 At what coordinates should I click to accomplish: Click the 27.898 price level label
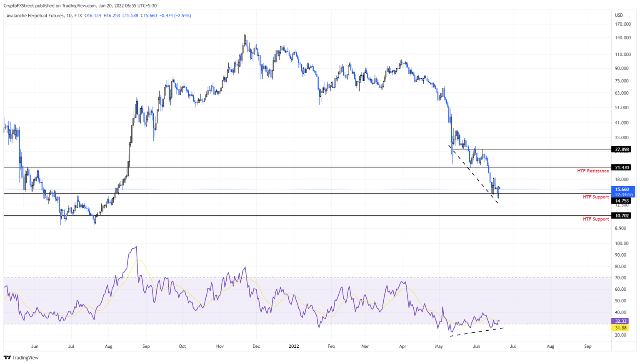(x=622, y=149)
